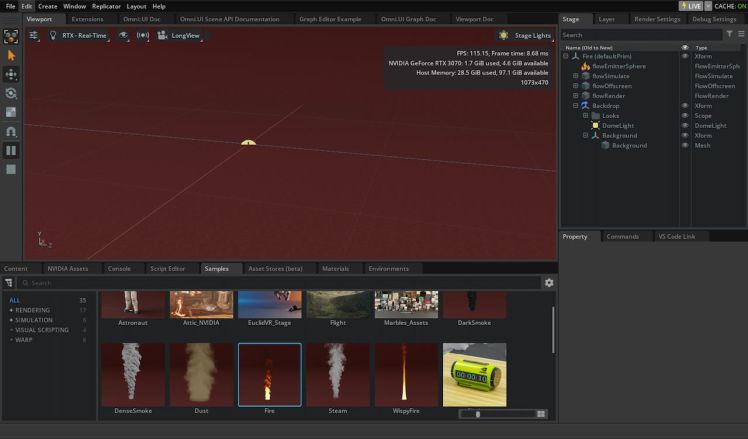Click the Stage filter funnel icon
Image resolution: width=748 pixels, height=439 pixels.
click(729, 34)
